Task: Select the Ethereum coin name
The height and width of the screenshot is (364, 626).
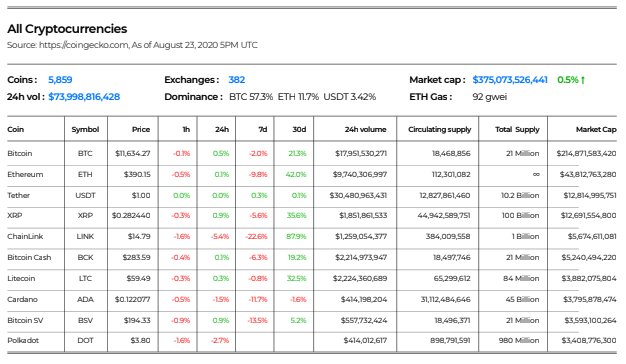Action: tap(25, 174)
